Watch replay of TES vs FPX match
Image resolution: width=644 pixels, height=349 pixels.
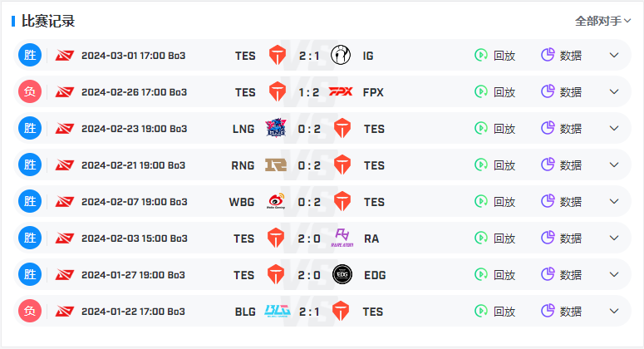click(x=495, y=91)
